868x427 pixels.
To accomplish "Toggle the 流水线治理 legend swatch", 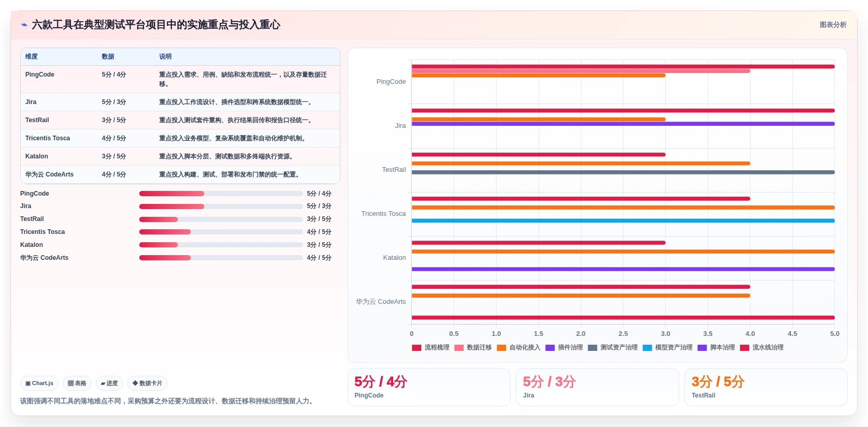I will tap(744, 348).
